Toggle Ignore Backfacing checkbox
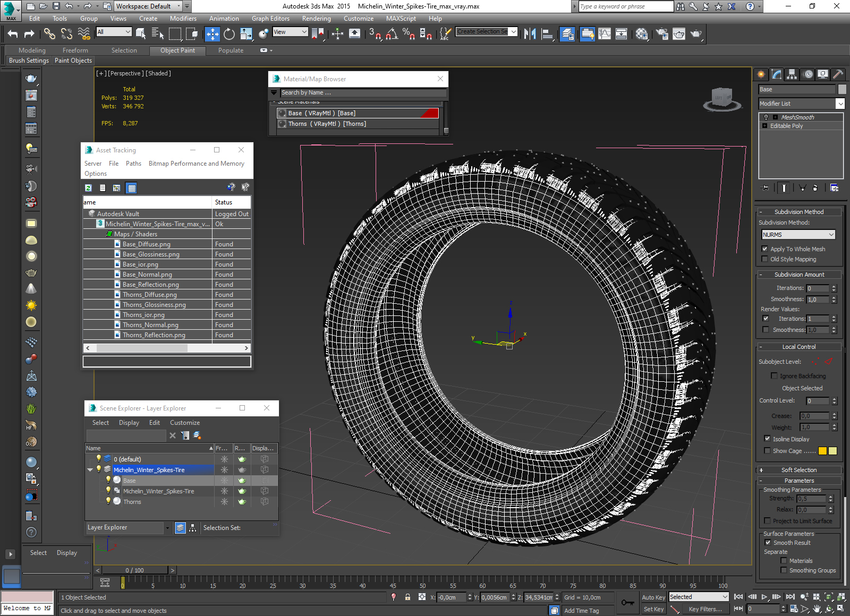850x616 pixels. (774, 376)
